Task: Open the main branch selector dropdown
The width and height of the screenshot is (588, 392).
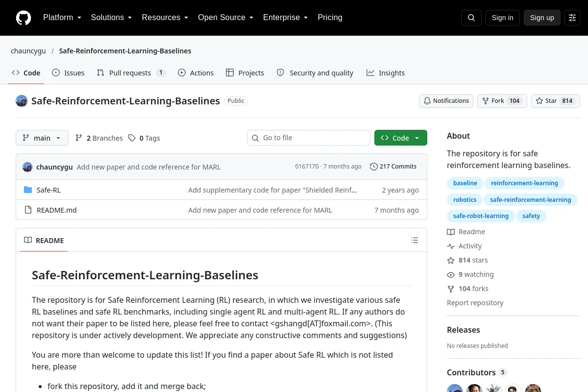Action: click(42, 138)
